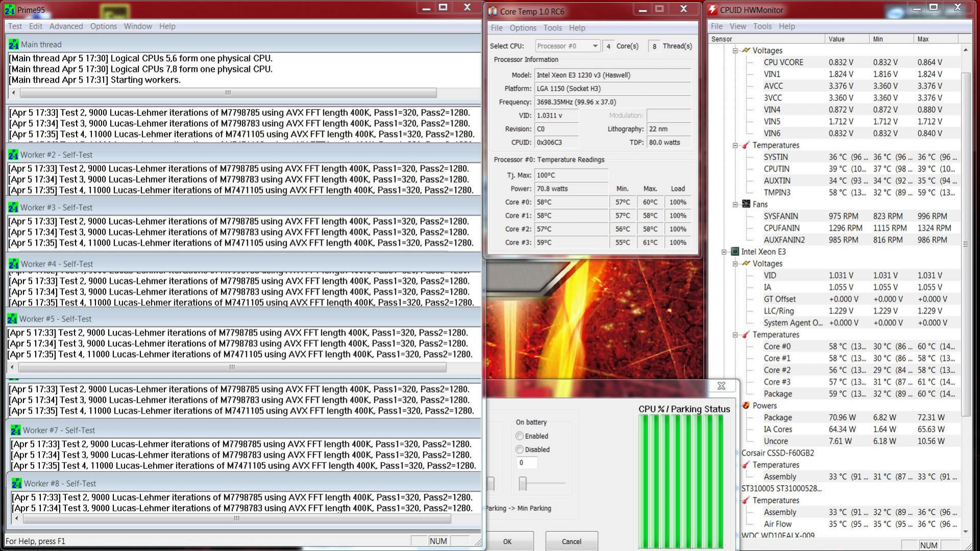Collapse the Fans tree node

(735, 205)
